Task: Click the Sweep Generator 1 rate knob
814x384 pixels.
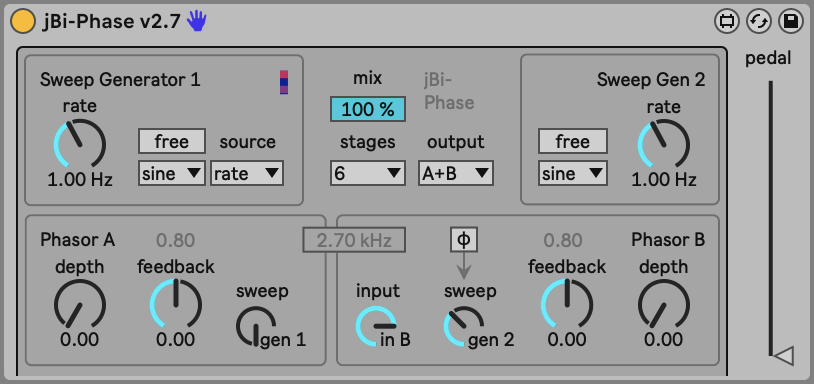Action: [x=79, y=144]
